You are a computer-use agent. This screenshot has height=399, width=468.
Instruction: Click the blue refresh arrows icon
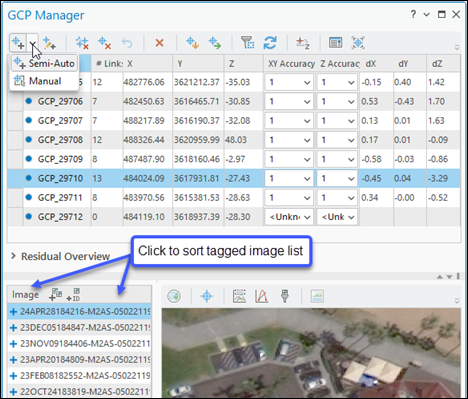270,43
